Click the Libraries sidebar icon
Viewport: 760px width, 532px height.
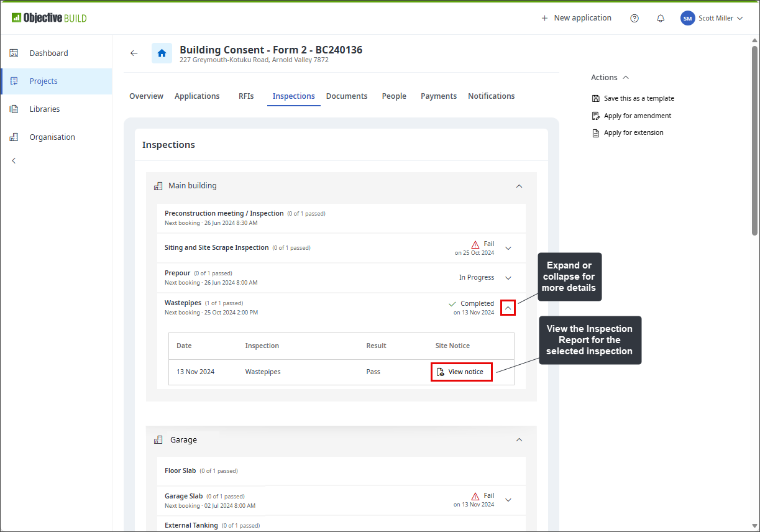14,109
